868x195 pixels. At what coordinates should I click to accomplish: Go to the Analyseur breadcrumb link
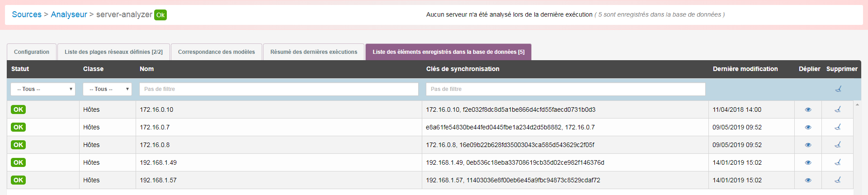69,14
